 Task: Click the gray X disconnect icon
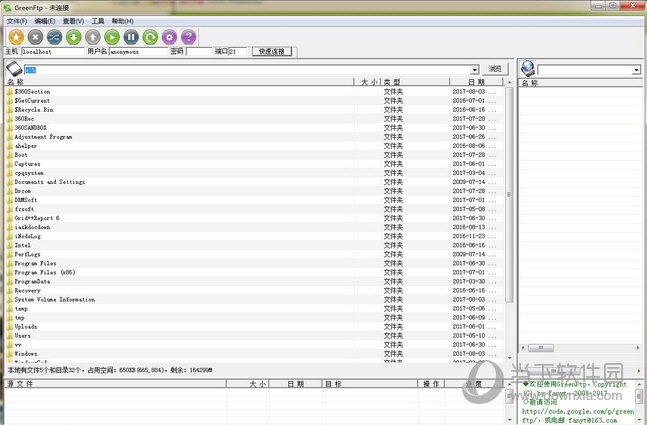point(35,36)
